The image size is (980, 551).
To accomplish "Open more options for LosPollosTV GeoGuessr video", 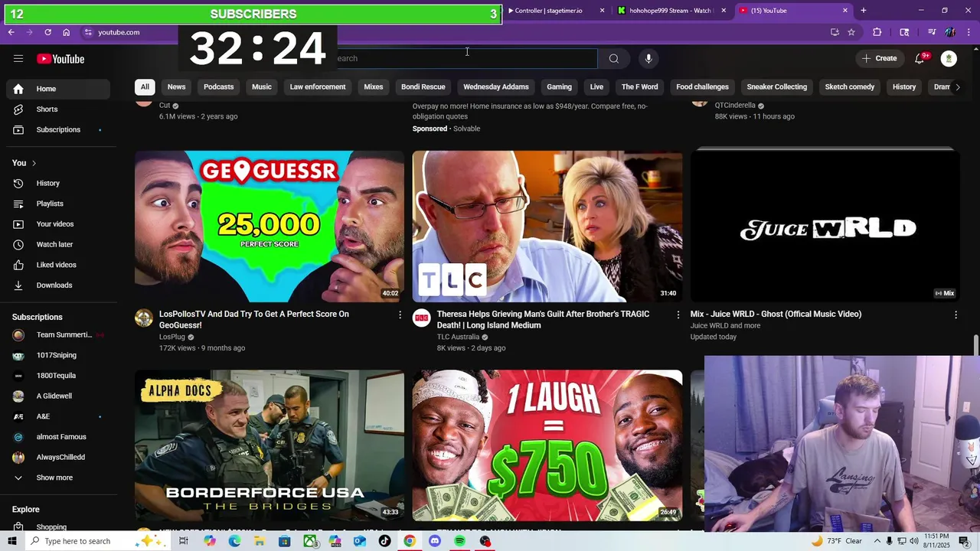I will [x=400, y=315].
